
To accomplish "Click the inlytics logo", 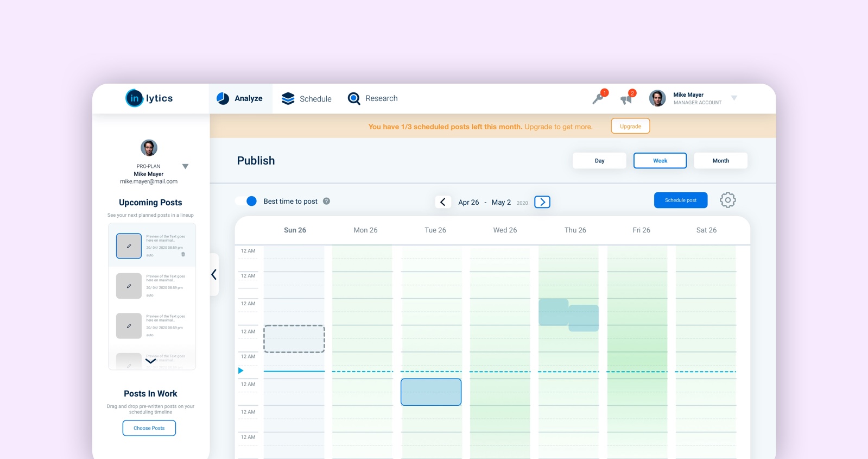I will point(149,98).
